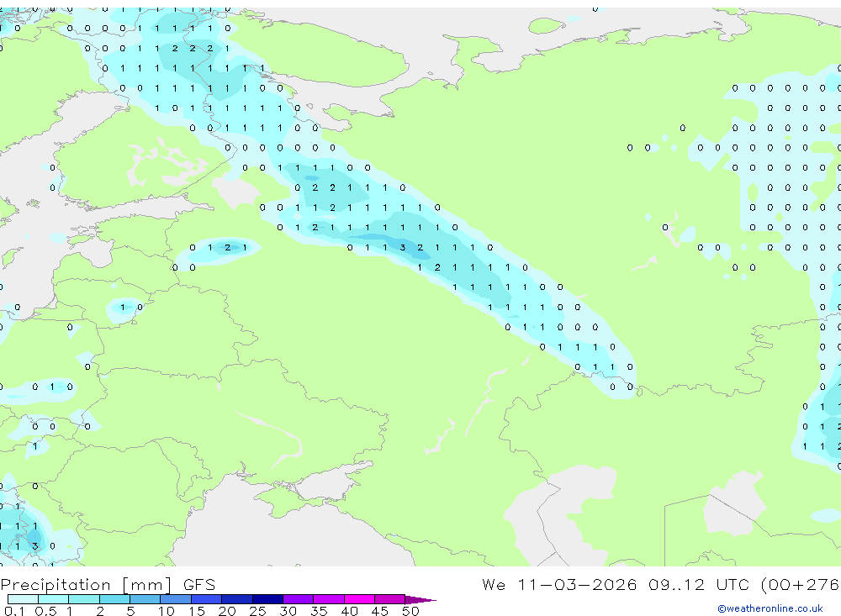Image resolution: width=841 pixels, height=616 pixels.
Task: Pick the 30–35 mm legend color swatch
Action: click(x=298, y=599)
